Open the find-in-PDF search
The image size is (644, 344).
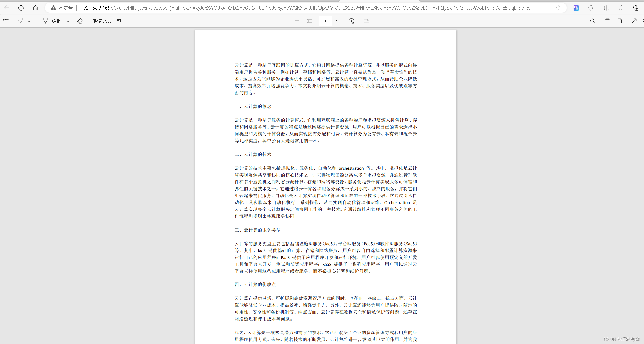[593, 21]
